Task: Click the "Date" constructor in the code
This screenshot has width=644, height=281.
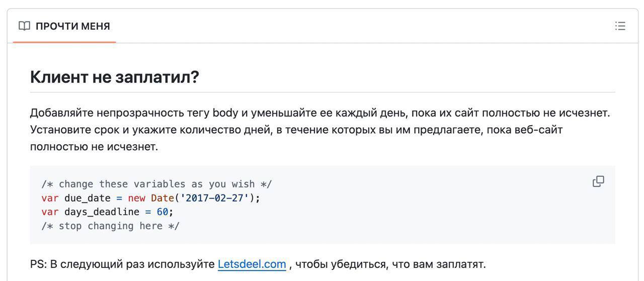Action: [162, 198]
